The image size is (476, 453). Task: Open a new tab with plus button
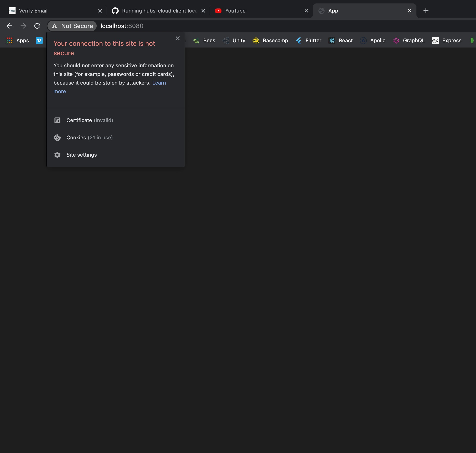(x=426, y=11)
